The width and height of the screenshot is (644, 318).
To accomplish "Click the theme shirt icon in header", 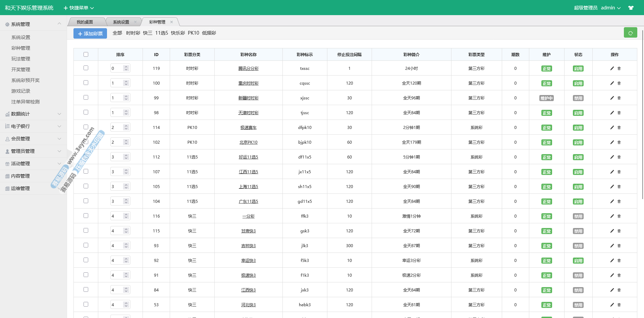I will 631,8.
